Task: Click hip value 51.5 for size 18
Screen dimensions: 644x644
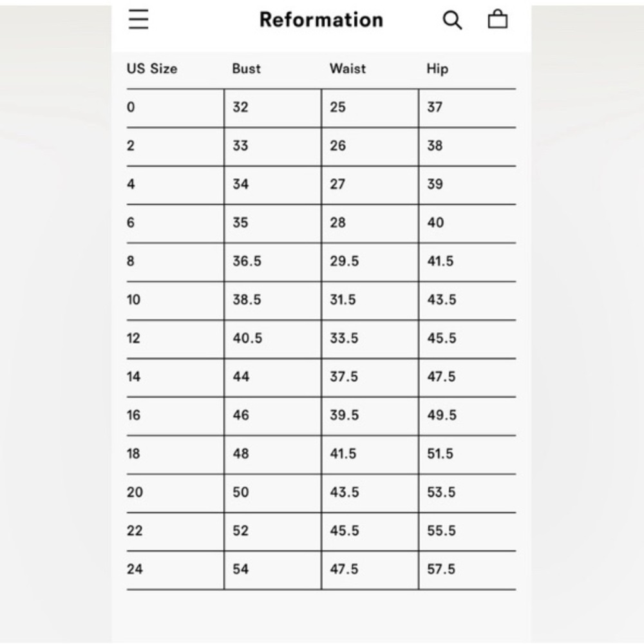Action: (x=440, y=453)
